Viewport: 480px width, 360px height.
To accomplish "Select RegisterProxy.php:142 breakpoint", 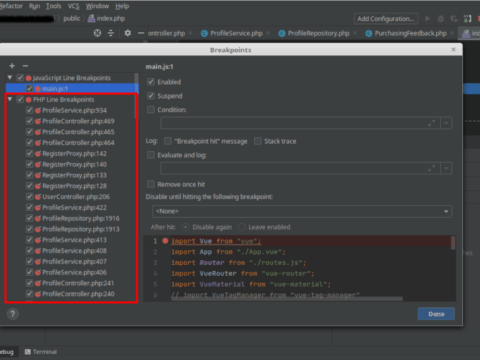I will pos(74,153).
